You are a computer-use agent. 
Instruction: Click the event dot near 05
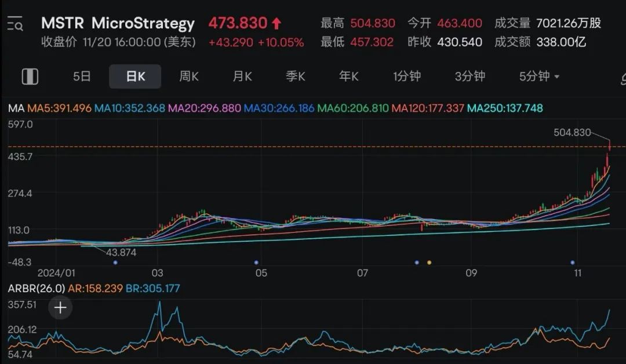pos(256,263)
